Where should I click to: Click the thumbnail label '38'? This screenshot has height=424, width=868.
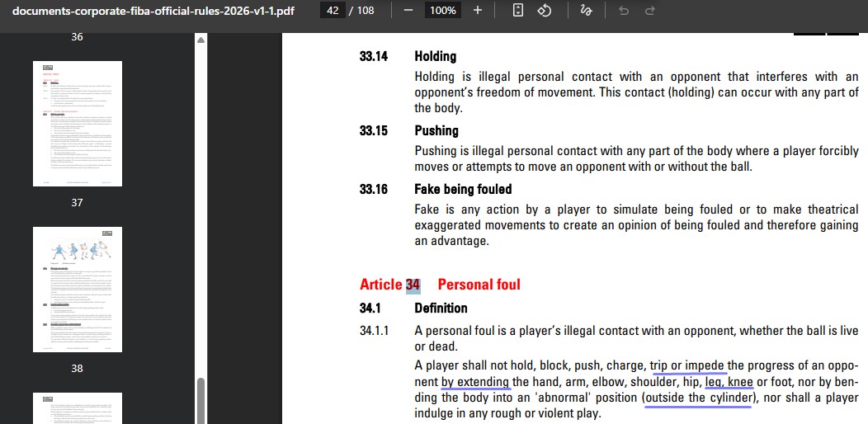[x=78, y=369]
